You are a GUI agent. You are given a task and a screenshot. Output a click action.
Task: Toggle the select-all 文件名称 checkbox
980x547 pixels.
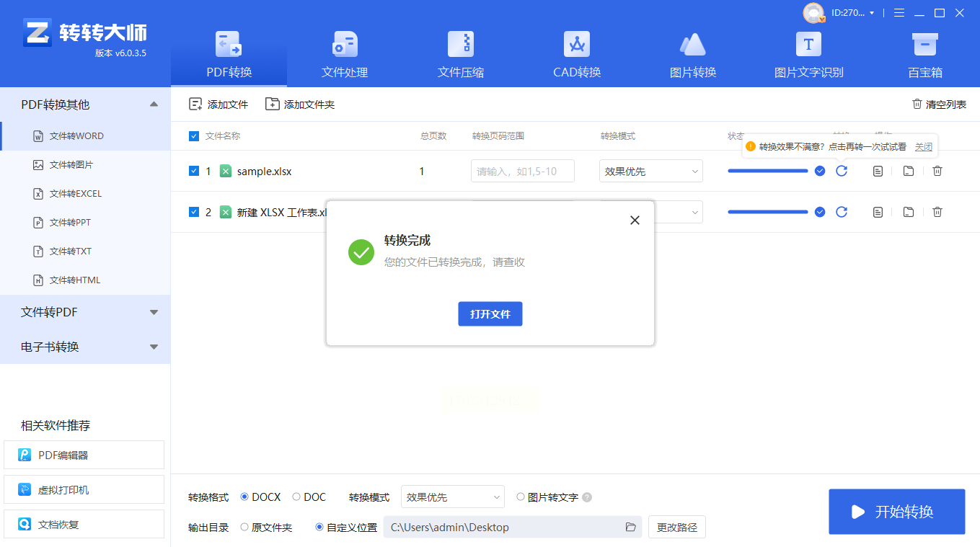click(193, 135)
